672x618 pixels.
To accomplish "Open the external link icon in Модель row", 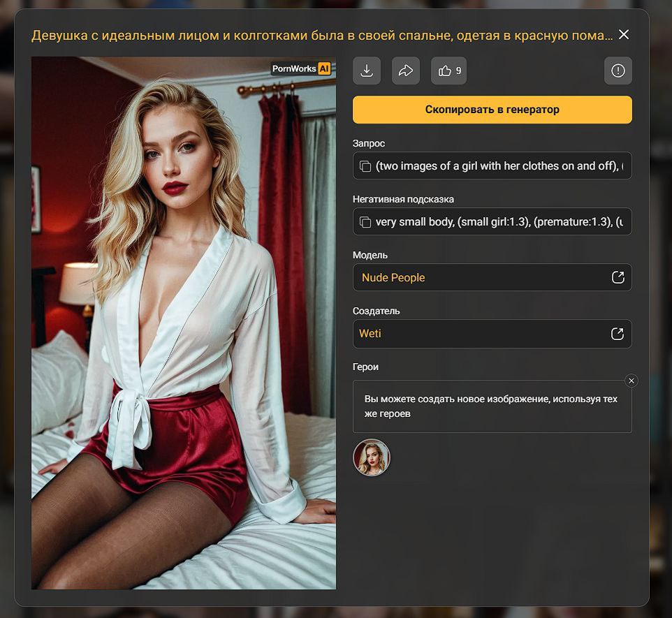I will 618,277.
